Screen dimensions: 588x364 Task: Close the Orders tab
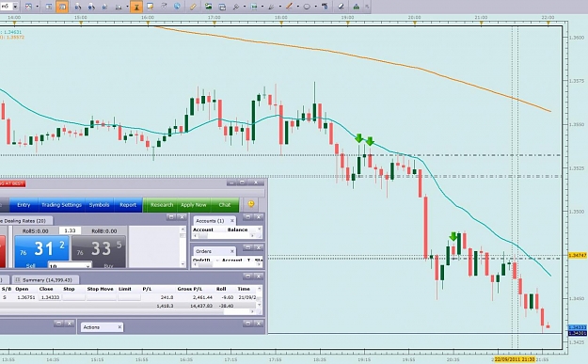tap(232, 251)
